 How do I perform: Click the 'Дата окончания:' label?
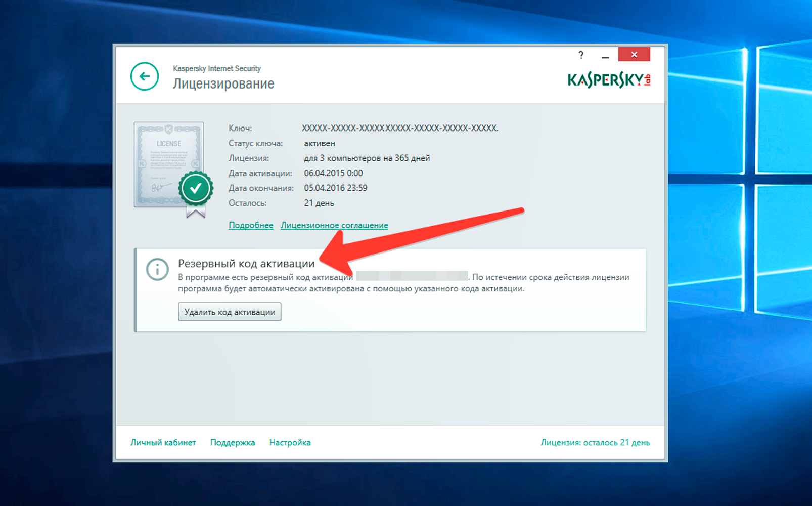click(x=261, y=188)
